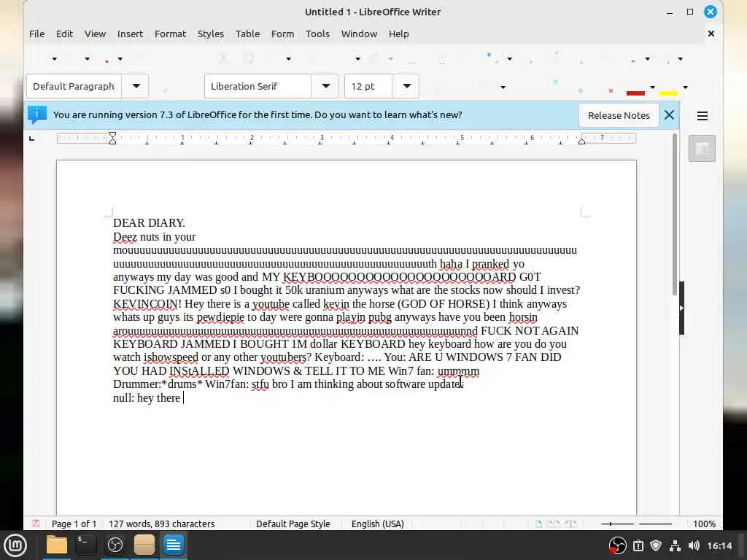
Task: Select book view layout in status bar
Action: click(x=570, y=524)
